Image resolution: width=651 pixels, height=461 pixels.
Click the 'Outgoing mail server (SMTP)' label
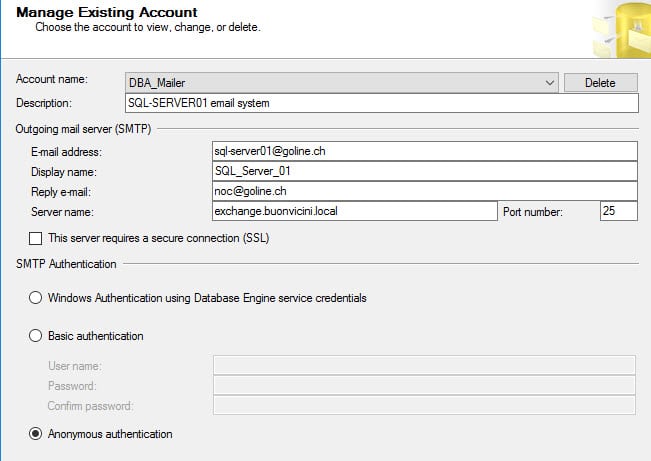click(x=83, y=129)
